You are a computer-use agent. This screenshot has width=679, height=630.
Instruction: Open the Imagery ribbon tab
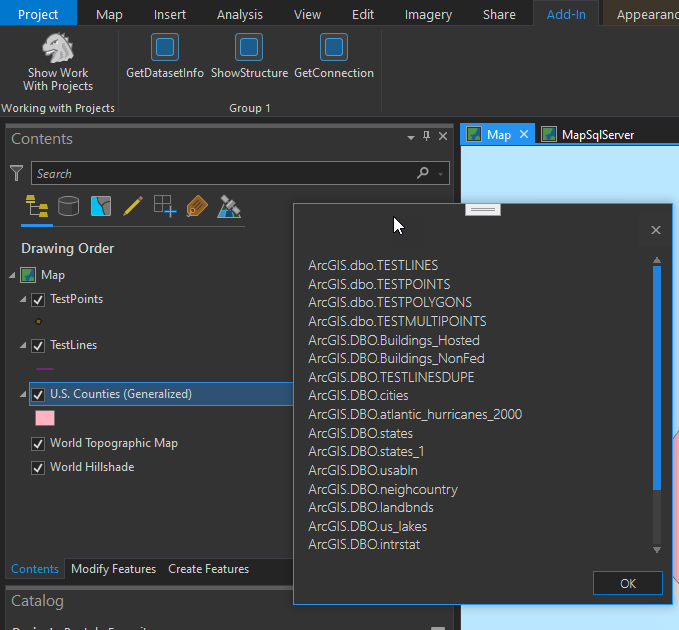click(x=428, y=14)
